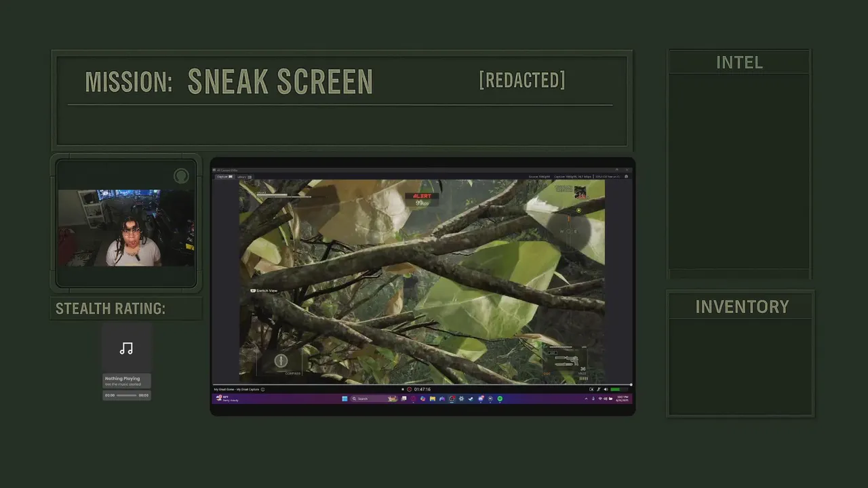Open the taskbar clock and date
This screenshot has width=868, height=488.
pyautogui.click(x=621, y=399)
